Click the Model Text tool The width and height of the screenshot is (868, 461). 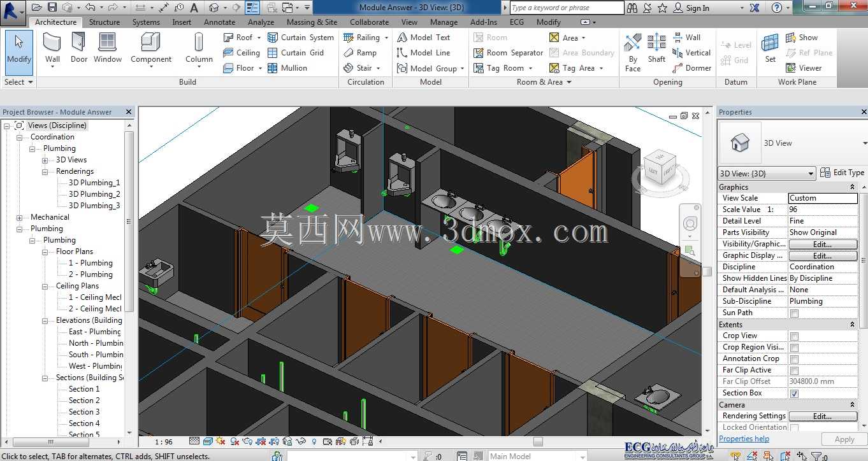424,38
